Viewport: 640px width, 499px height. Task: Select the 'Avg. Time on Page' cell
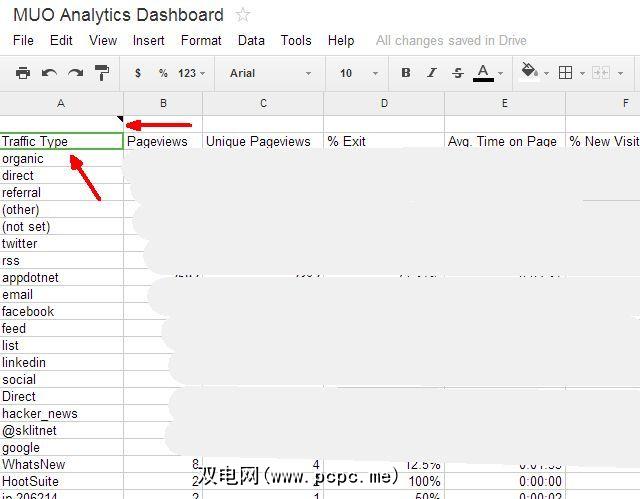505,141
